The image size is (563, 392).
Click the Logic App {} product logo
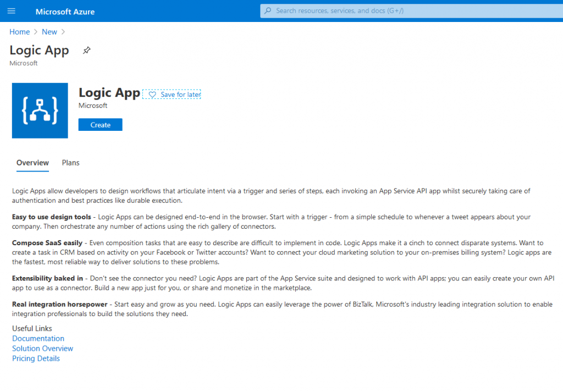coord(40,110)
